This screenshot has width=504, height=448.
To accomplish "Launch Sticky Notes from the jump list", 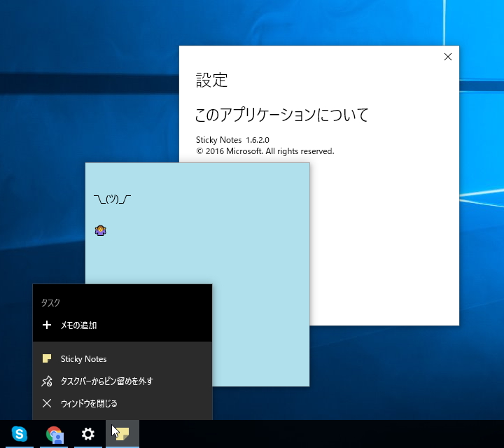I will tap(122, 358).
